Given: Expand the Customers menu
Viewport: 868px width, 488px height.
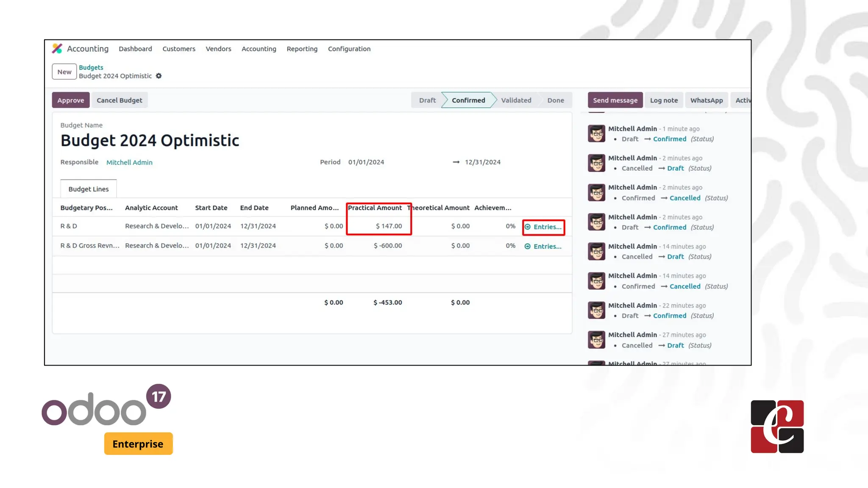Looking at the screenshot, I should pos(178,49).
